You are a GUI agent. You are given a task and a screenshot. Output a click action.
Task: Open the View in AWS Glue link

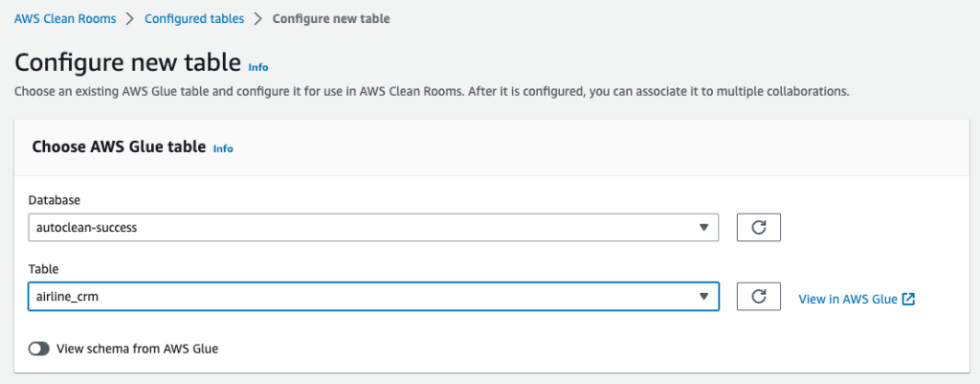pos(848,299)
